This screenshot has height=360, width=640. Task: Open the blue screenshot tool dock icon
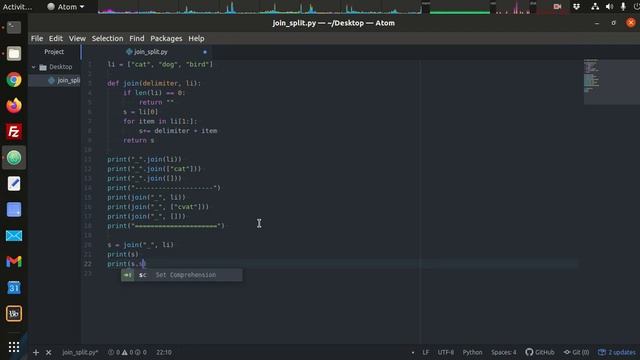click(x=14, y=210)
